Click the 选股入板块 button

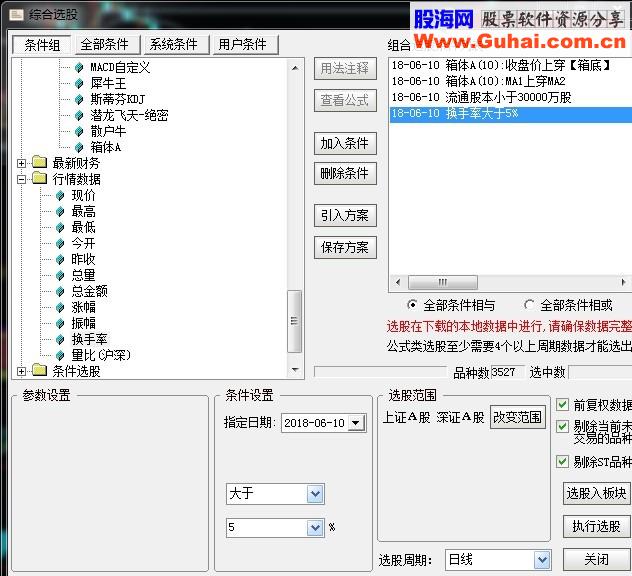597,493
